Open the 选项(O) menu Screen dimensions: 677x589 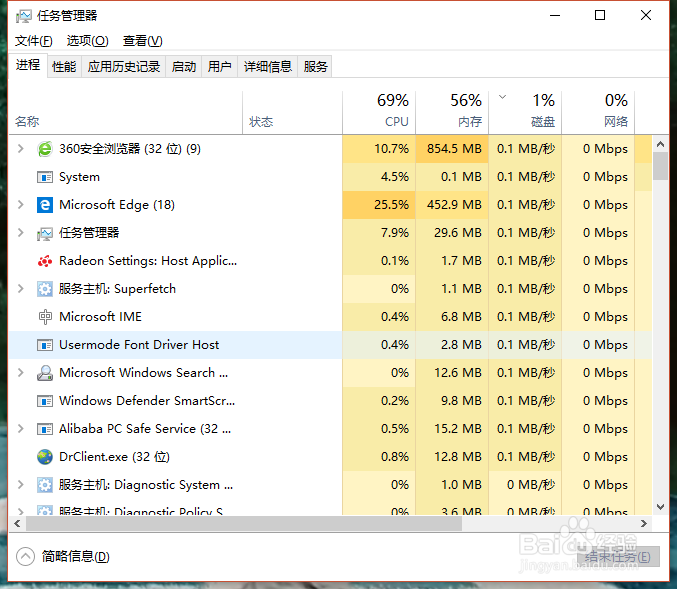(88, 41)
